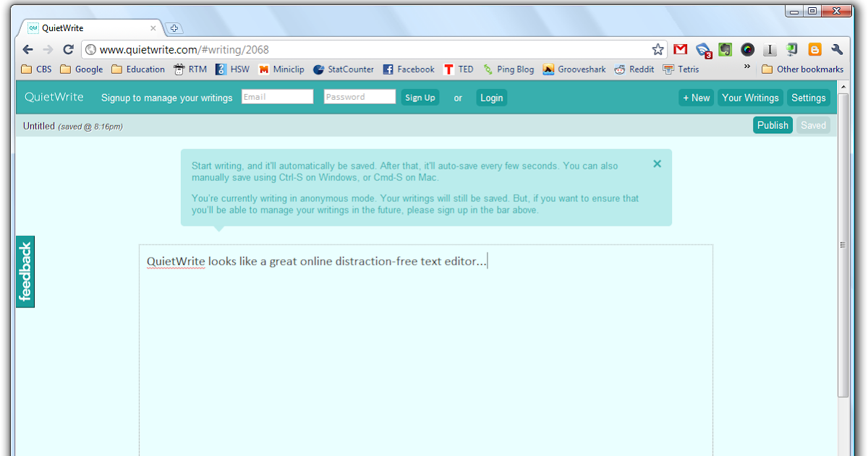Open the Miniclip bookmark
The image size is (868, 456).
tap(281, 69)
